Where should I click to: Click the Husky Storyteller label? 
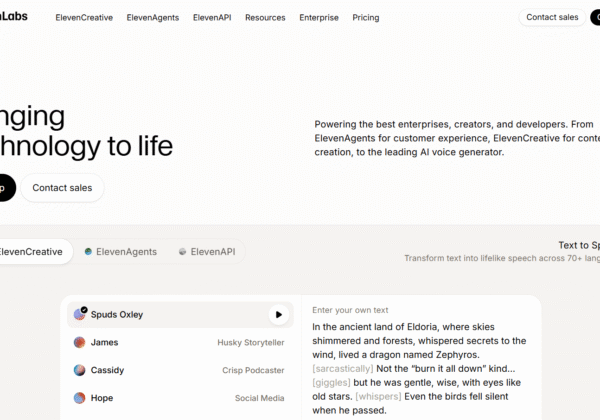click(251, 342)
